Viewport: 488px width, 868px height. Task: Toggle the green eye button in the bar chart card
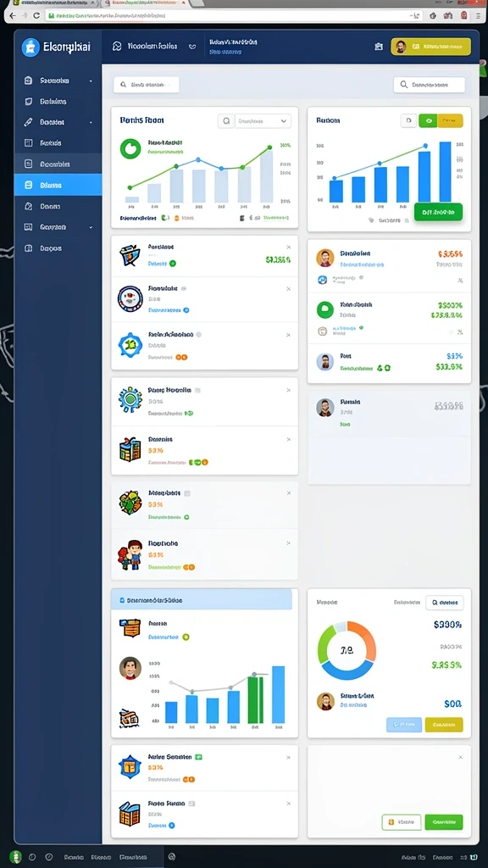(x=428, y=120)
